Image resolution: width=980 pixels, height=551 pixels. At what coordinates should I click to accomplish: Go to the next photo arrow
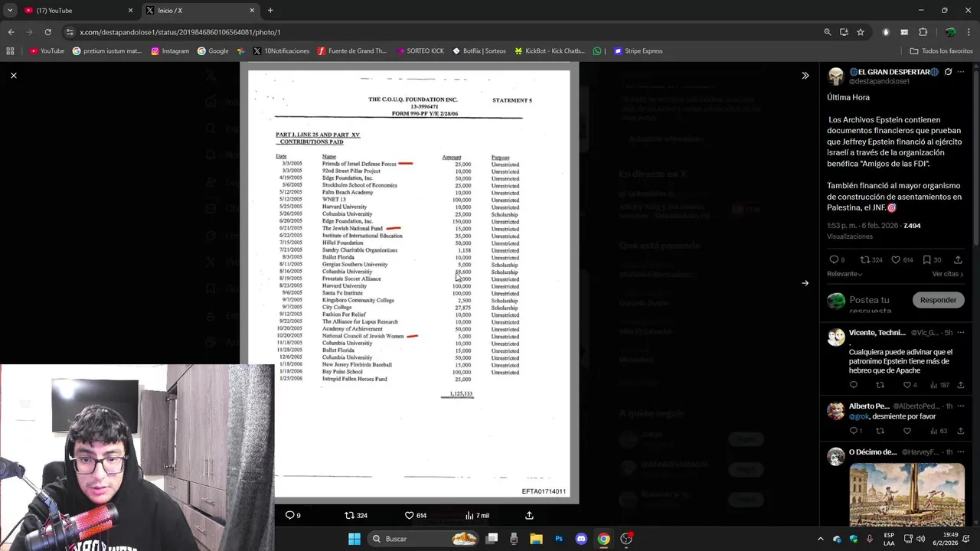(805, 283)
